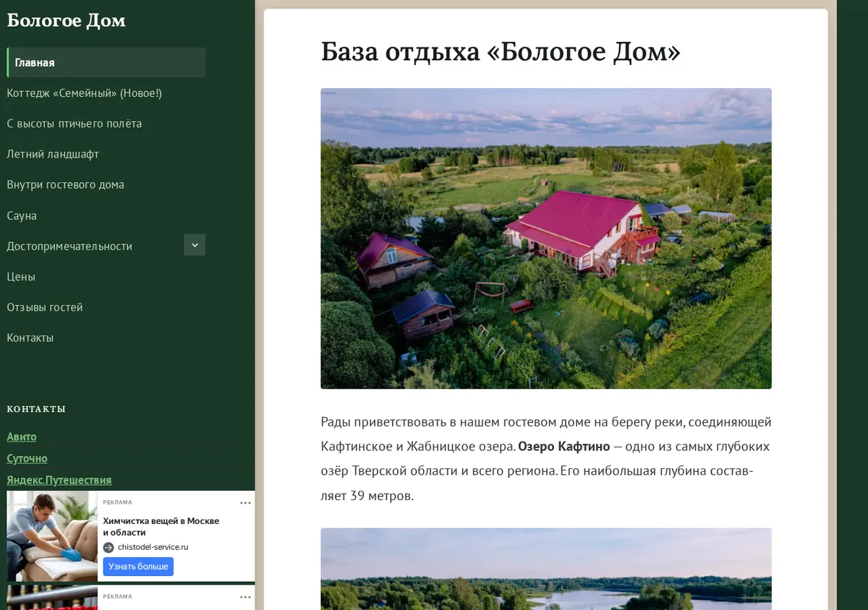Open the three-dot menu on second ad

246,597
